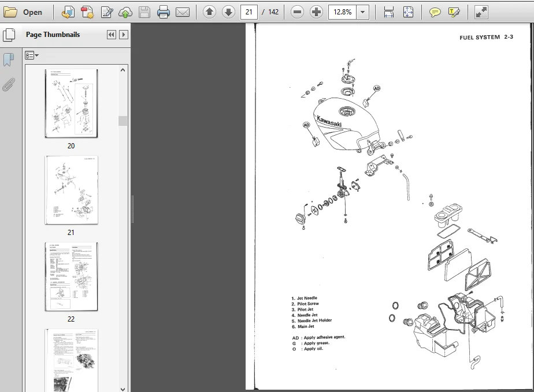The width and height of the screenshot is (534, 392).
Task: Go to previous page with up arrow
Action: point(209,12)
